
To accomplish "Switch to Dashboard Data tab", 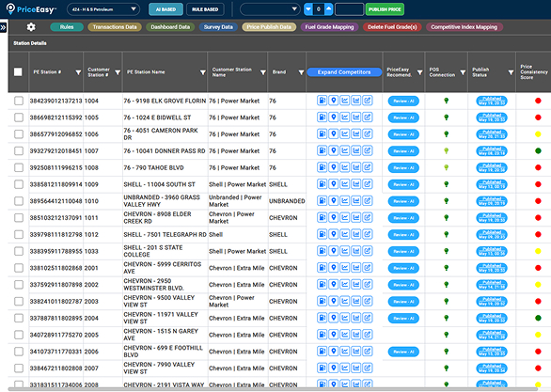I will coord(170,27).
